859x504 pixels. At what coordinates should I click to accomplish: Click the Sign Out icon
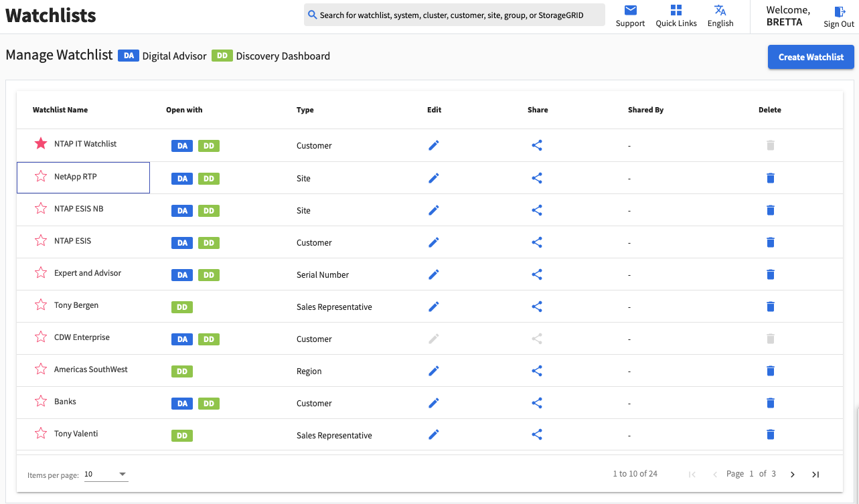(839, 12)
